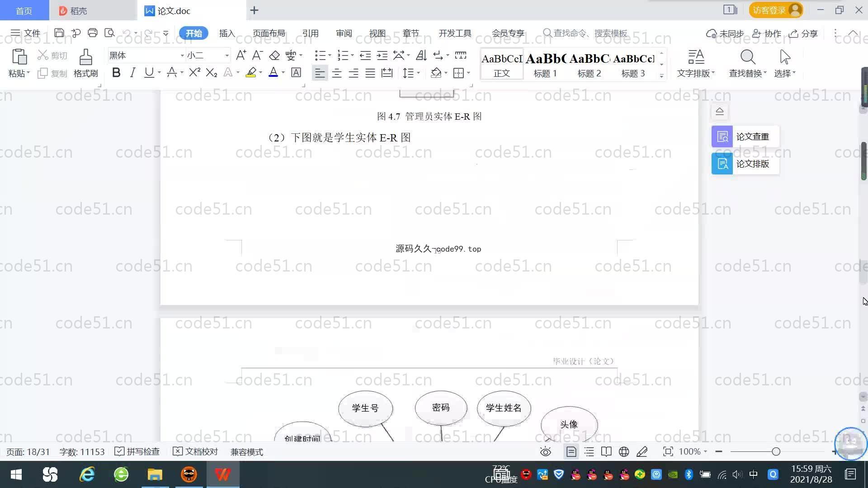Viewport: 868px width, 488px height.
Task: Open Print Preview icon
Action: click(109, 33)
